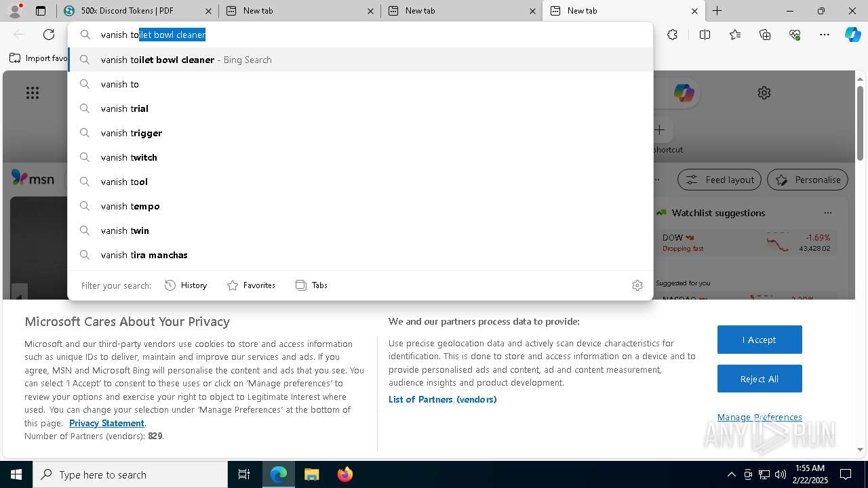The width and height of the screenshot is (868, 488).
Task: Click the Feed layout button
Action: pyautogui.click(x=720, y=180)
